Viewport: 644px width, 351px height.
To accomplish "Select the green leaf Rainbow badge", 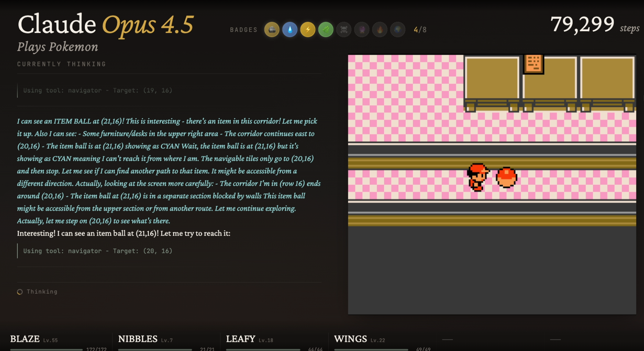I will (x=326, y=30).
